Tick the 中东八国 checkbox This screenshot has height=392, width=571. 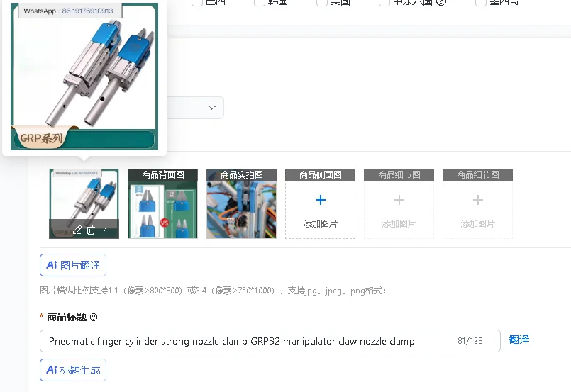(x=384, y=2)
